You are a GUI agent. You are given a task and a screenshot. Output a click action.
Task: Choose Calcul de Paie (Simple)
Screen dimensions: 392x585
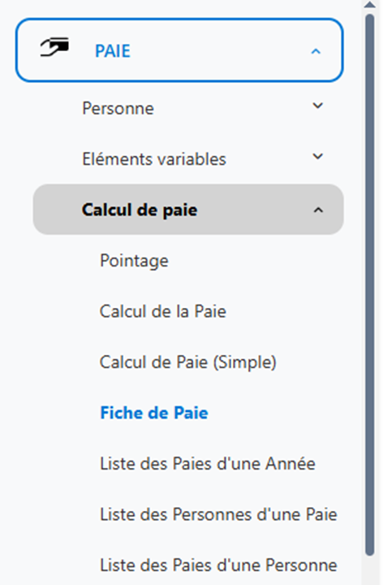[x=187, y=362]
